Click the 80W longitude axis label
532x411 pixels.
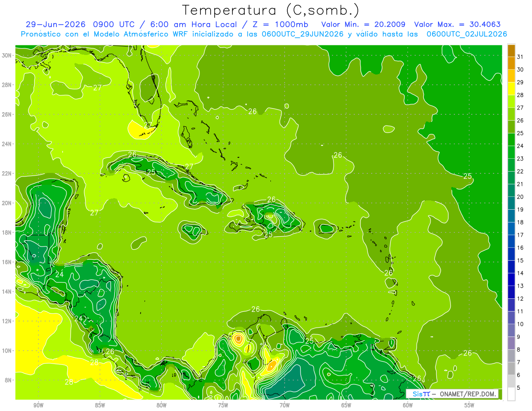pos(162,405)
